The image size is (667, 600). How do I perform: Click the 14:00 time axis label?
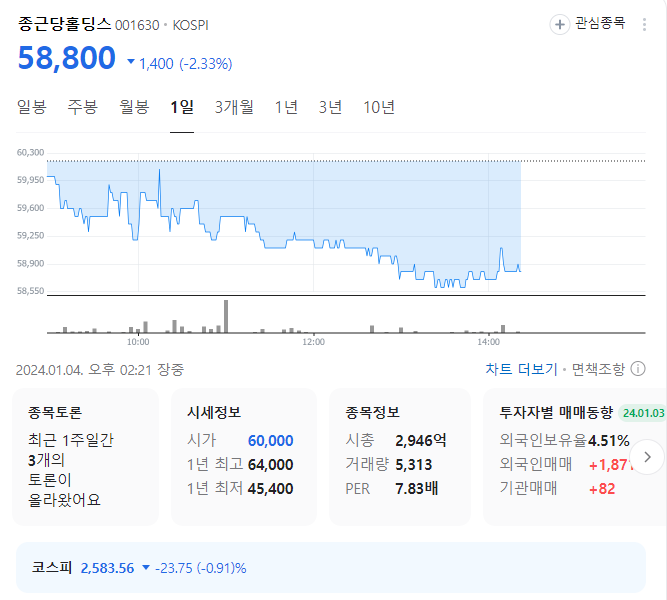488,342
